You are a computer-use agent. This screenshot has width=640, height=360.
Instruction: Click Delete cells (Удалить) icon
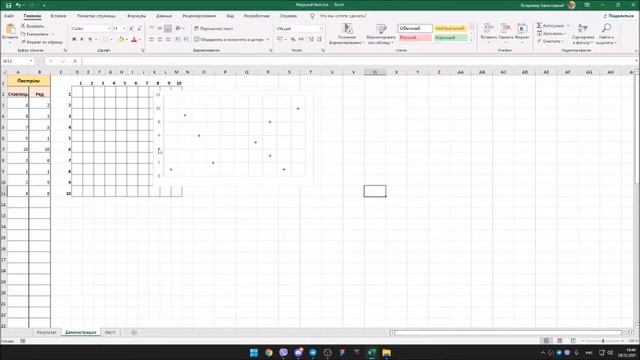click(x=505, y=28)
